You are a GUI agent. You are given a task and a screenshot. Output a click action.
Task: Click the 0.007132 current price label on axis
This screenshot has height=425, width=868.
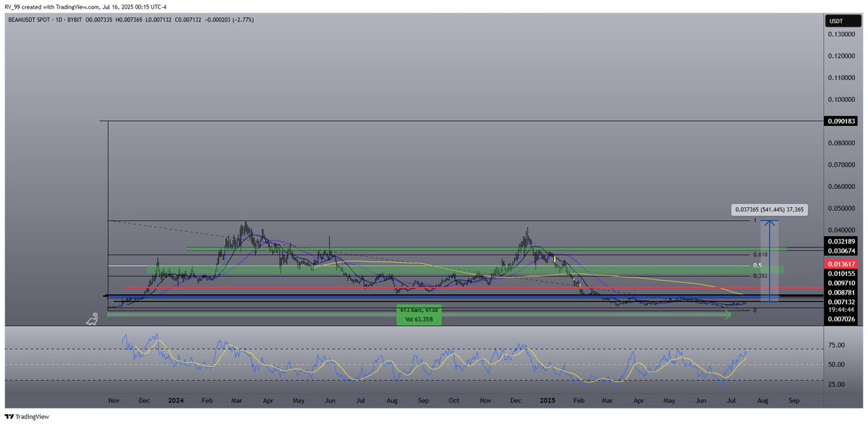(x=840, y=302)
